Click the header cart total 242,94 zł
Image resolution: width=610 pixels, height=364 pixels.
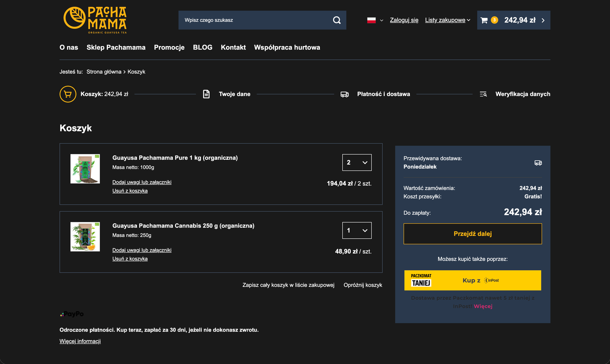click(x=520, y=20)
